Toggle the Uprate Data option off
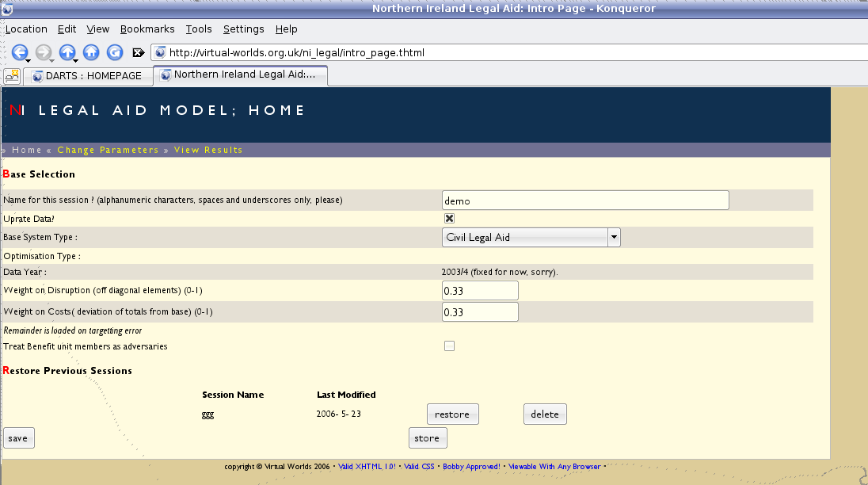The height and width of the screenshot is (485, 868). click(x=449, y=218)
